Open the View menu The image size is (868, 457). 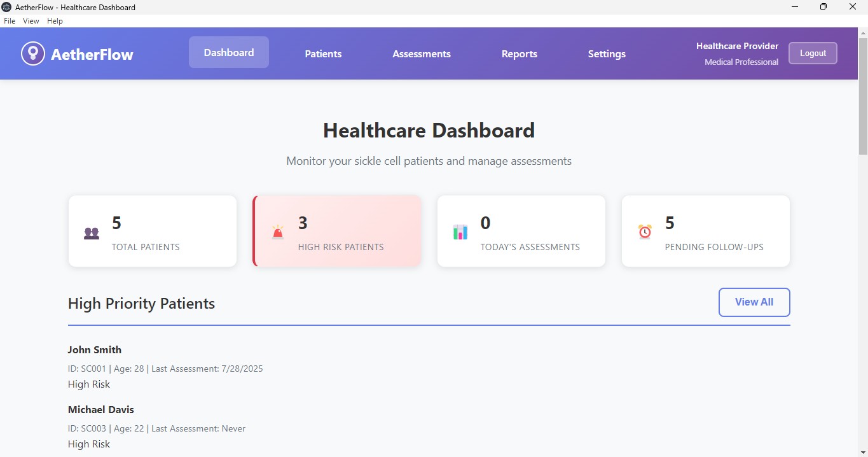[x=31, y=20]
